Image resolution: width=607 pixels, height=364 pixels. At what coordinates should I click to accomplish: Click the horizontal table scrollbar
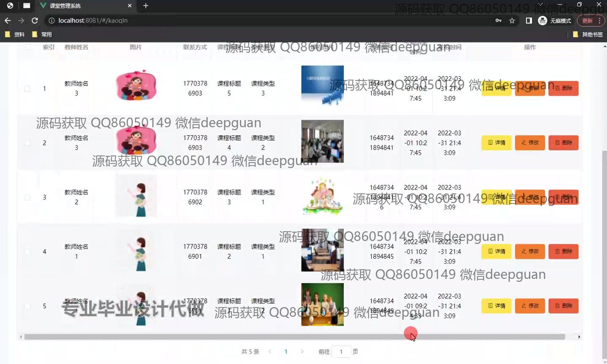pyautogui.click(x=294, y=337)
